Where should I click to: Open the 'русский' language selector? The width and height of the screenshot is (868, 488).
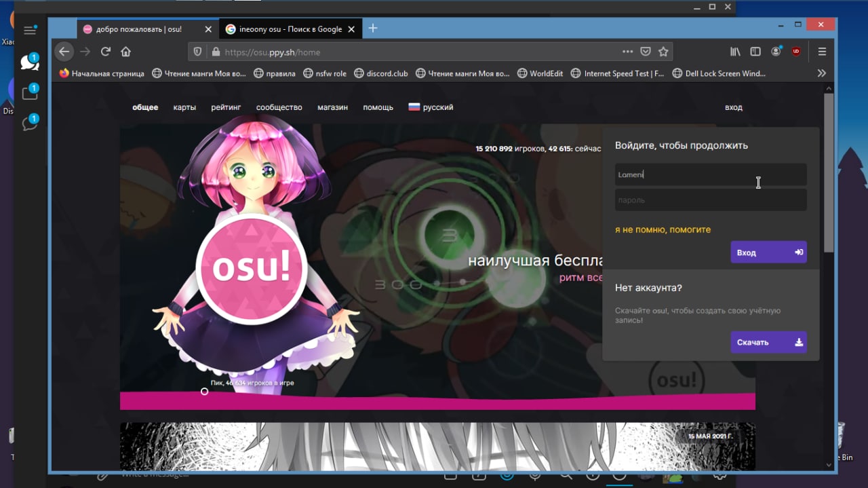point(431,107)
